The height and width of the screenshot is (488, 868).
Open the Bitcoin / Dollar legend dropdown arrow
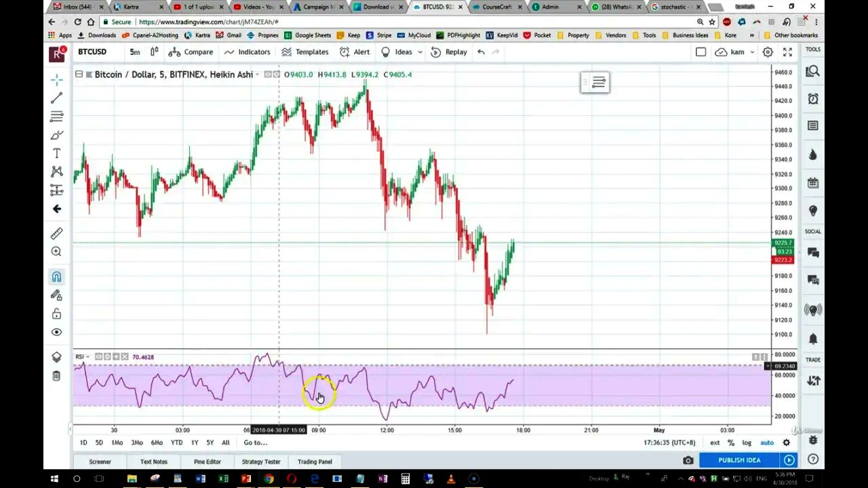pos(259,75)
